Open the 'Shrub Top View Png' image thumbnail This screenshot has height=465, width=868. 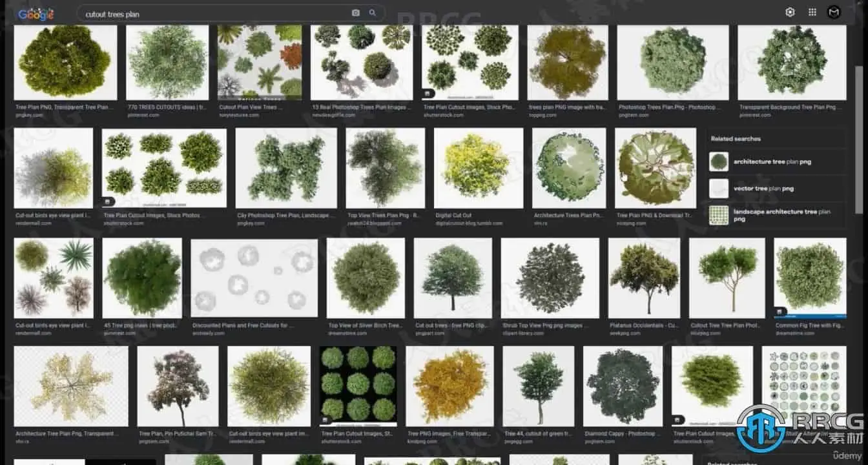tap(550, 278)
